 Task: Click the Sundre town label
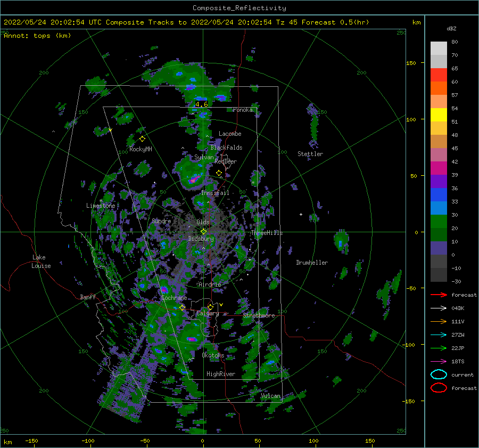(x=161, y=221)
